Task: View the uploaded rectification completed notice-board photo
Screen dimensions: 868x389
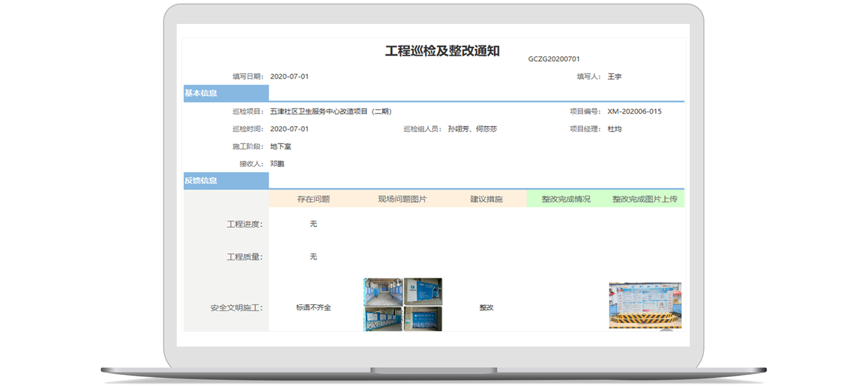Action: [645, 305]
